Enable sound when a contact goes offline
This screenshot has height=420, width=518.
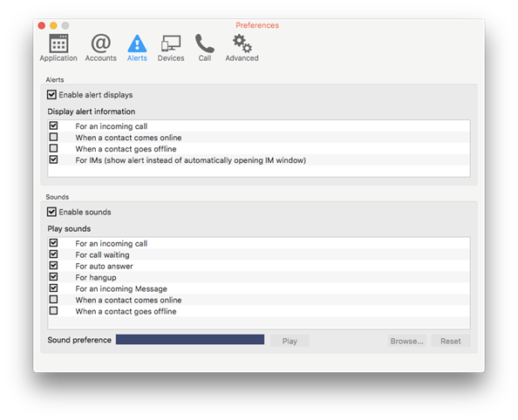click(53, 311)
